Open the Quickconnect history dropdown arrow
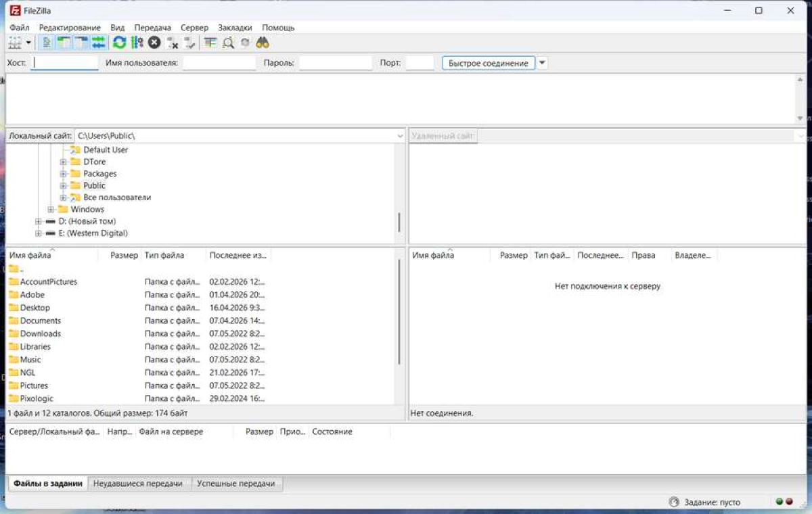The height and width of the screenshot is (514, 812). coord(542,63)
